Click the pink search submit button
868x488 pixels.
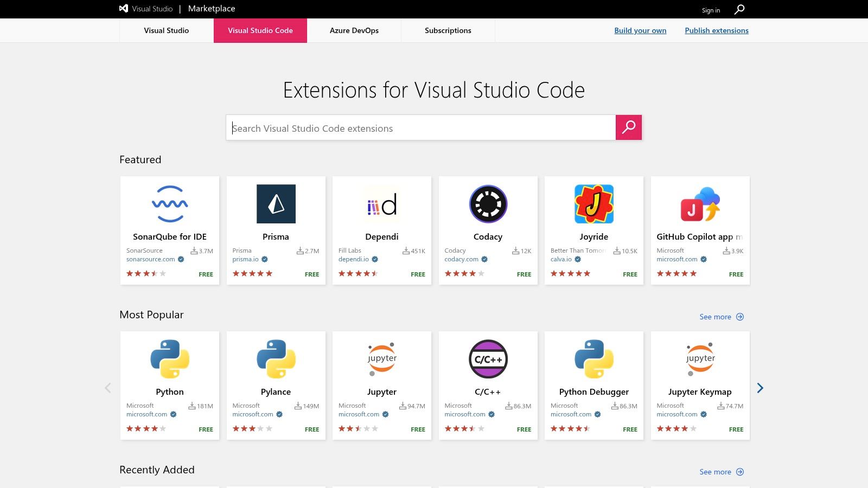pos(629,127)
